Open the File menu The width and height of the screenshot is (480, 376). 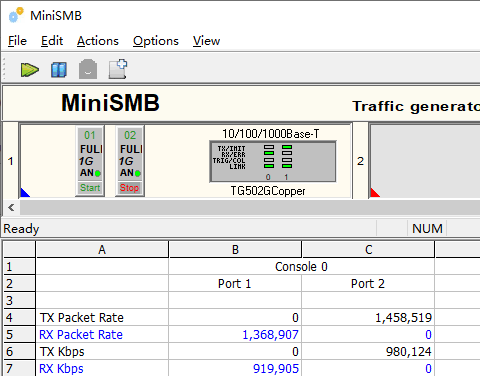click(17, 41)
